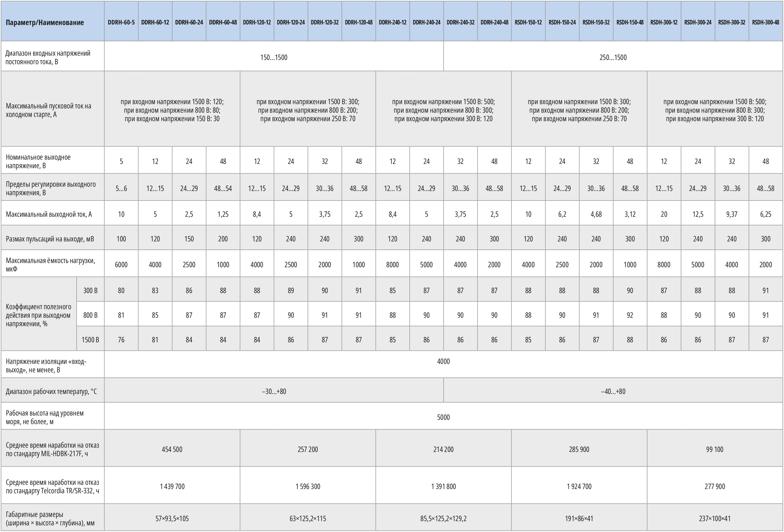Screen dimensions: 784x532
Task: Select the DDRH-120-32 column header
Action: (325, 21)
